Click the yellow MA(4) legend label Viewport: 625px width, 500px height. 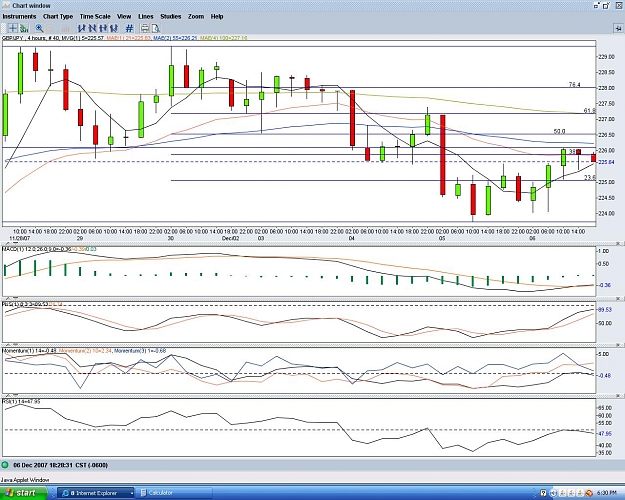point(224,38)
